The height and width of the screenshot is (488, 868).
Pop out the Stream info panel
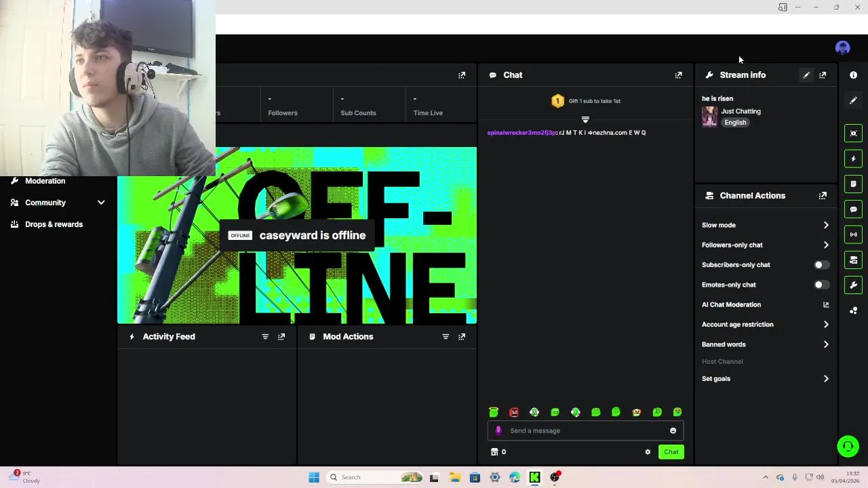[x=823, y=75]
